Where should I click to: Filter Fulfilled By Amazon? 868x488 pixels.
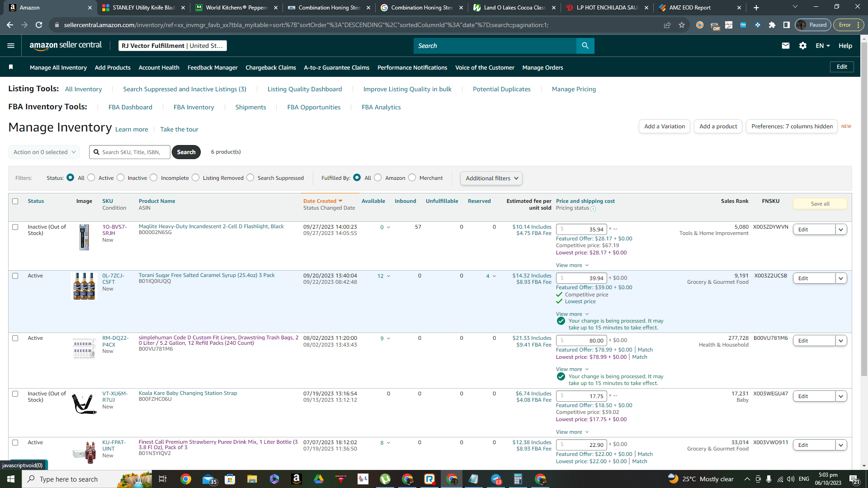pos(378,178)
